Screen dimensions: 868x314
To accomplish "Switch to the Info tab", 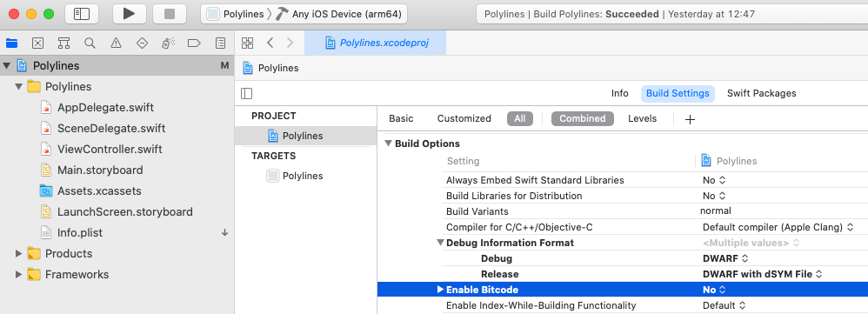I will pyautogui.click(x=619, y=94).
